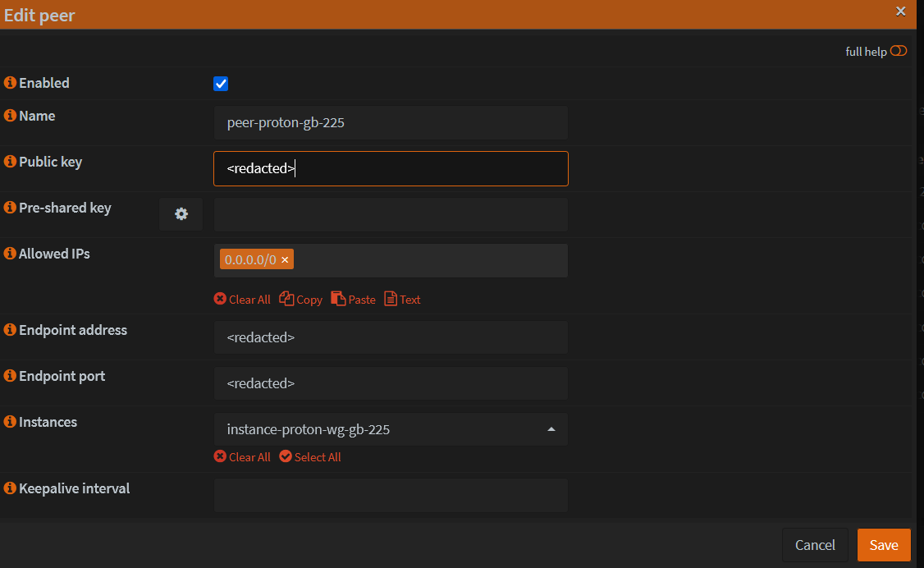The height and width of the screenshot is (568, 924).
Task: Select All available Instances
Action: click(x=310, y=456)
